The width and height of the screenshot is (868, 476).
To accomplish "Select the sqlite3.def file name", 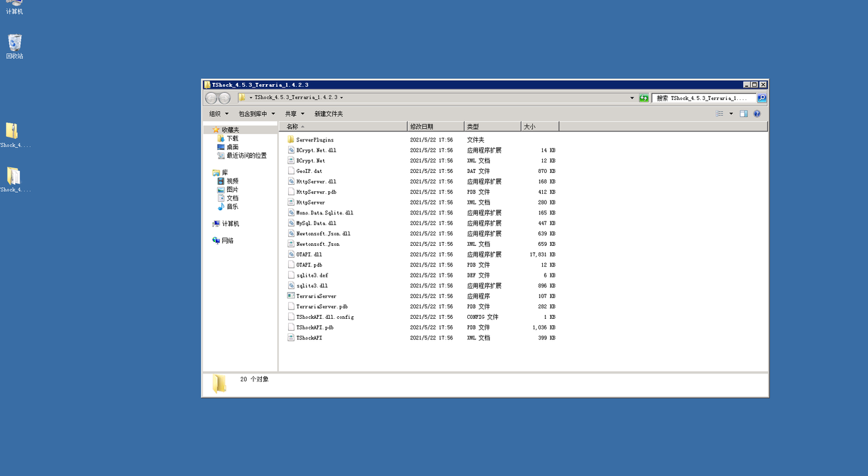I will click(312, 275).
